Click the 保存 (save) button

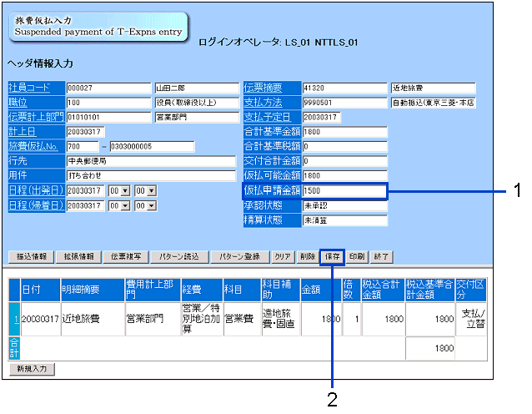pyautogui.click(x=331, y=256)
